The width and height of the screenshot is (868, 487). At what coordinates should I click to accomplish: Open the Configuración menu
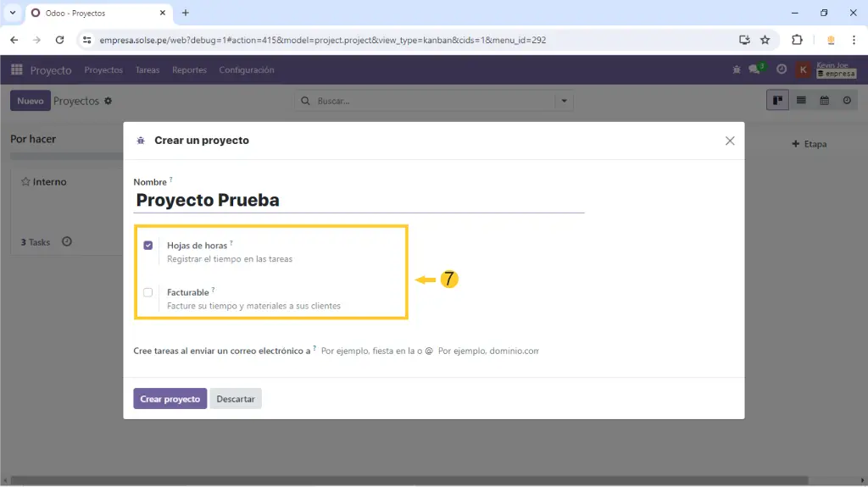pos(246,70)
